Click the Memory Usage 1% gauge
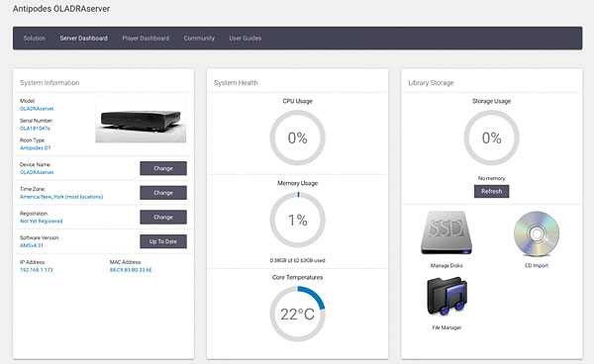 pyautogui.click(x=297, y=220)
